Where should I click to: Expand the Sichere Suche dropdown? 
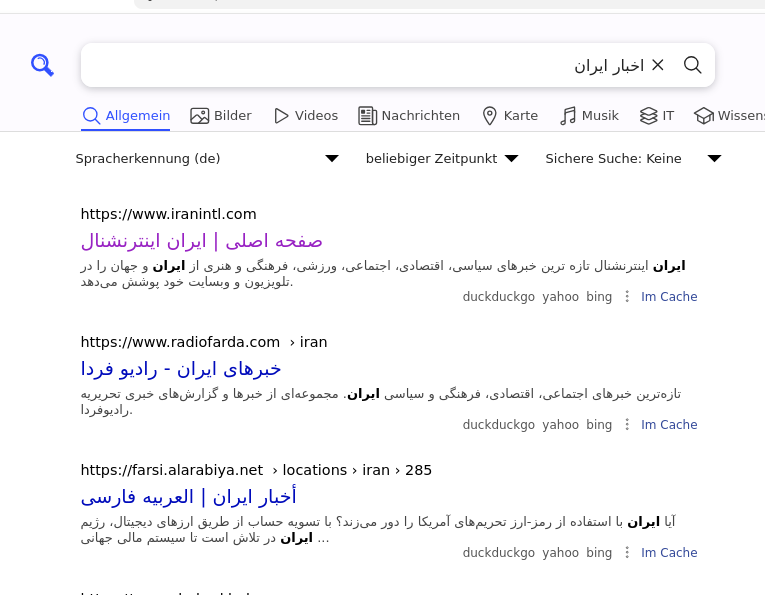pyautogui.click(x=633, y=158)
